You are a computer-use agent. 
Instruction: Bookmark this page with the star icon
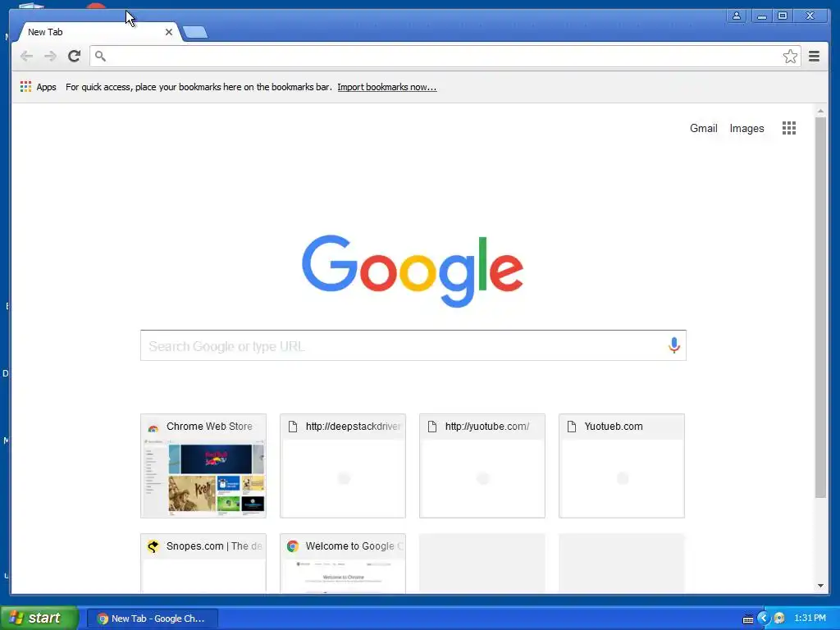tap(790, 57)
